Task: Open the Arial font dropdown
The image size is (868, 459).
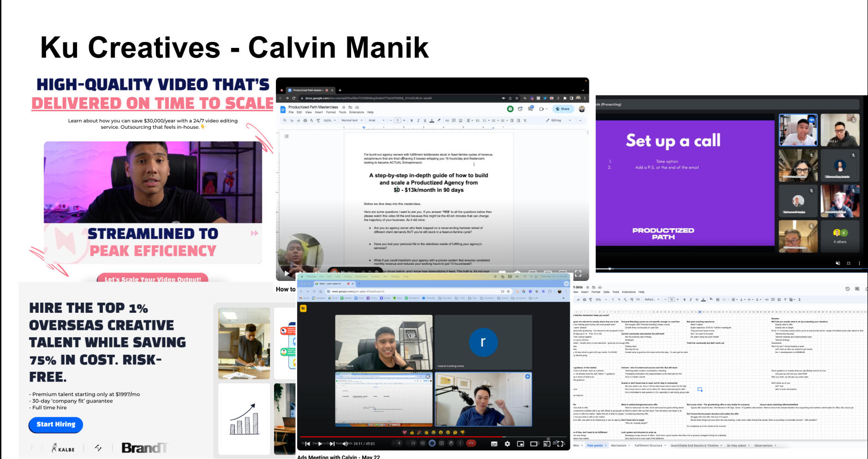Action: [376, 120]
